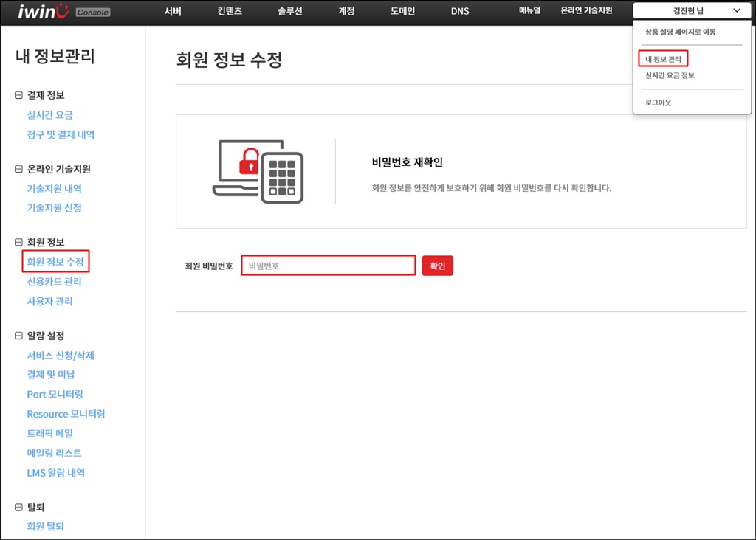Screen dimensions: 756x540
Task: Open the 솔루션 menu
Action: (289, 11)
